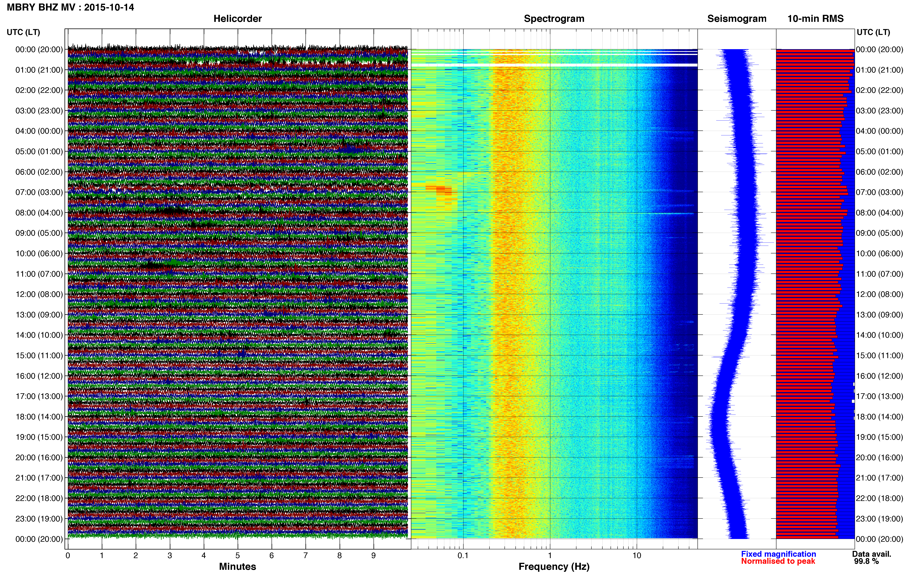The image size is (924, 578).
Task: Click the left '21:00 (17:00)' time label
Action: (39, 478)
